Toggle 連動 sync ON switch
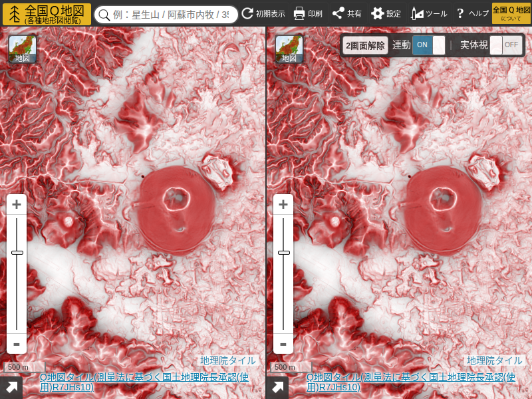This screenshot has width=532, height=399. coord(429,45)
